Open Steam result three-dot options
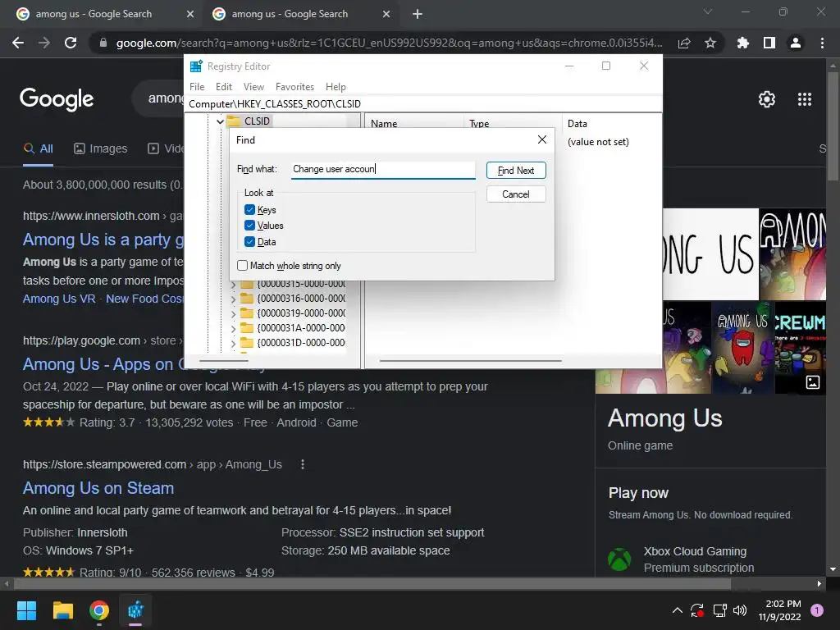 click(303, 464)
